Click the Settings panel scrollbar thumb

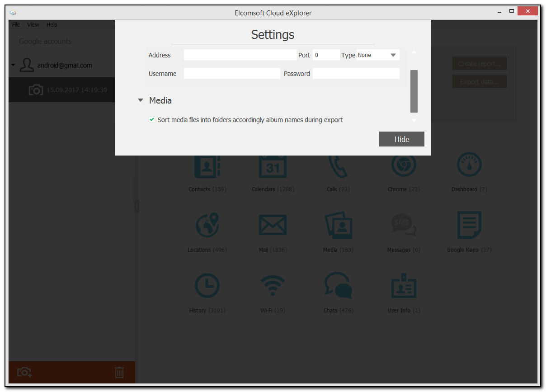pyautogui.click(x=414, y=91)
